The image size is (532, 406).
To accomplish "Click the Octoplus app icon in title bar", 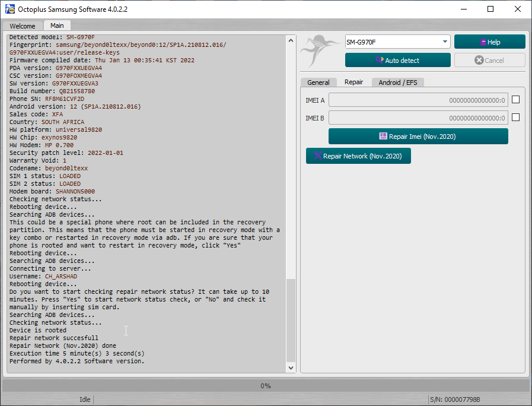I will pyautogui.click(x=10, y=9).
